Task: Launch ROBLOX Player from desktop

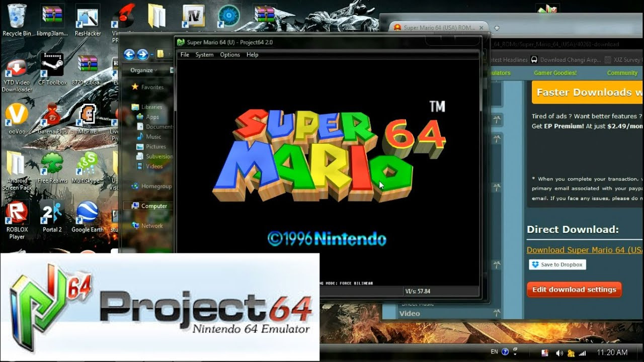Action: pos(17,219)
